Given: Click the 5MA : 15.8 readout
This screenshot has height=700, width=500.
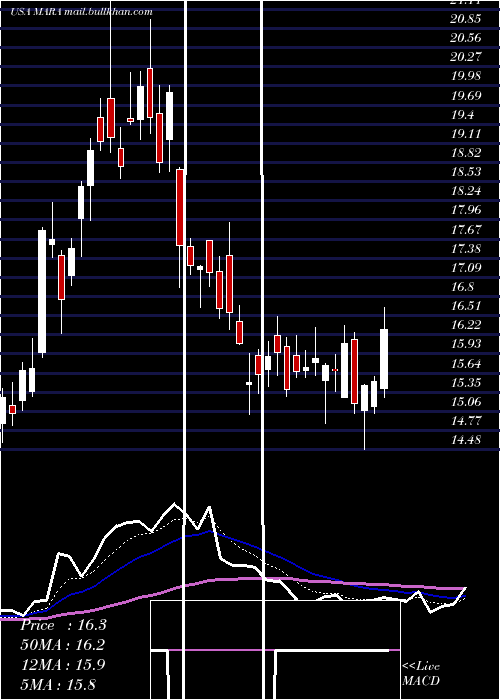Looking at the screenshot, I should tap(58, 684).
